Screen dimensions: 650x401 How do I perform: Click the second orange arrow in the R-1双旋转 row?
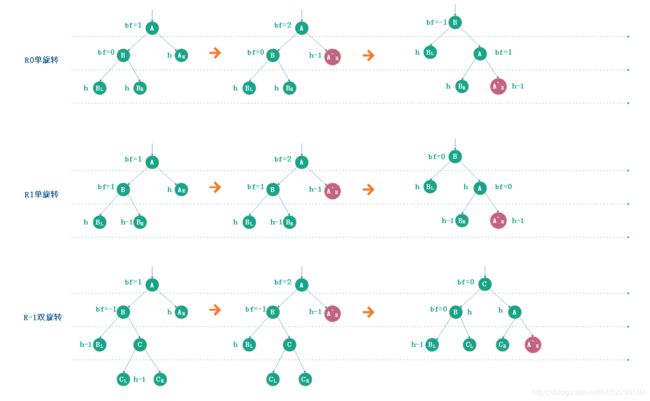coord(368,312)
